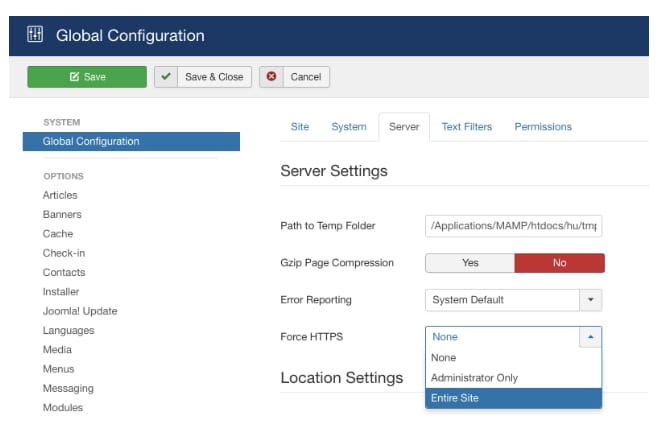
Task: Switch to the Site tab
Action: click(299, 127)
